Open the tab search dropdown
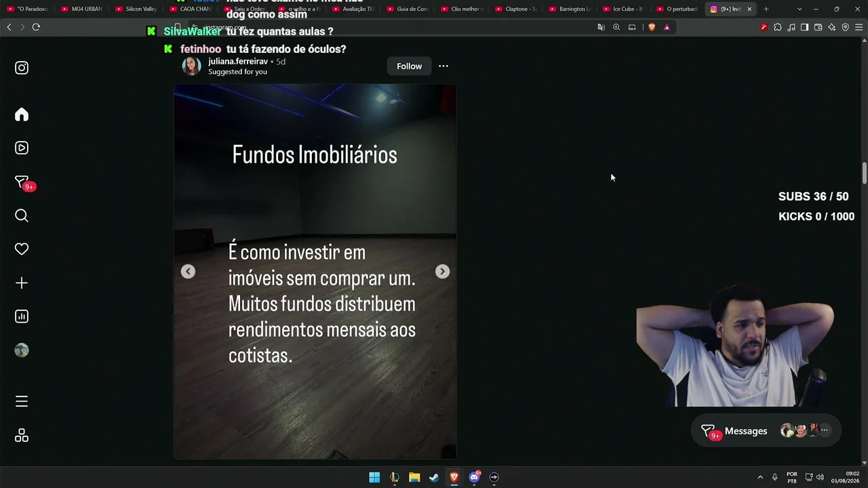 click(800, 9)
